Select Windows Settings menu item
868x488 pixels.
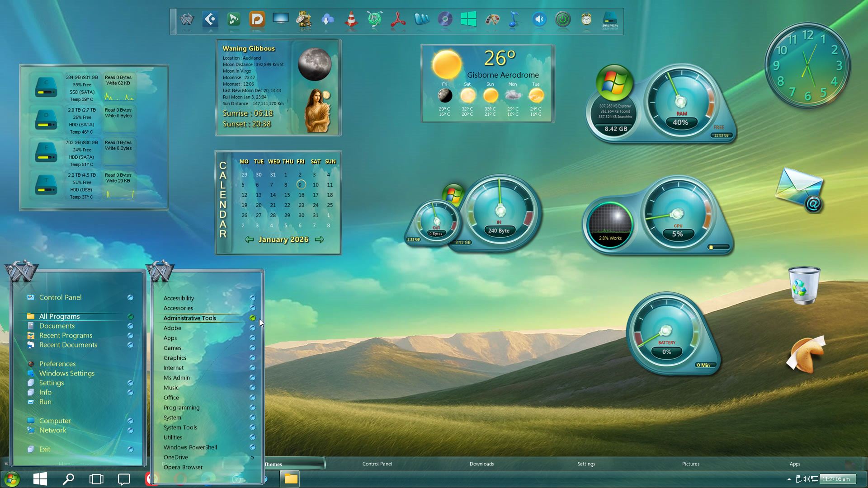66,373
